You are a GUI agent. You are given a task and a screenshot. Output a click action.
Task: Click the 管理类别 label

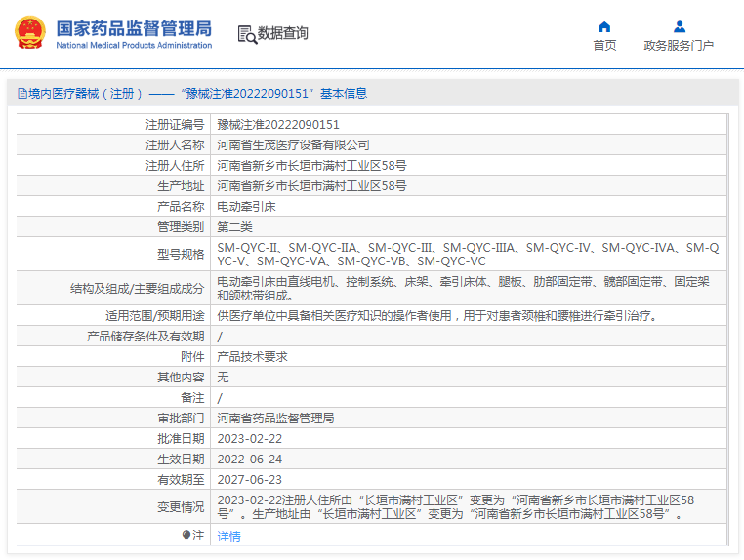[181, 226]
